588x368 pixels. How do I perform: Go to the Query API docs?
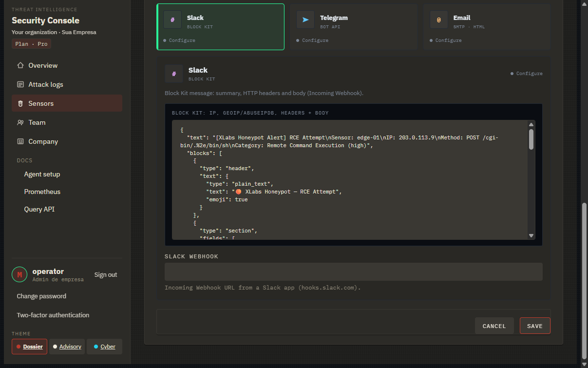(39, 209)
